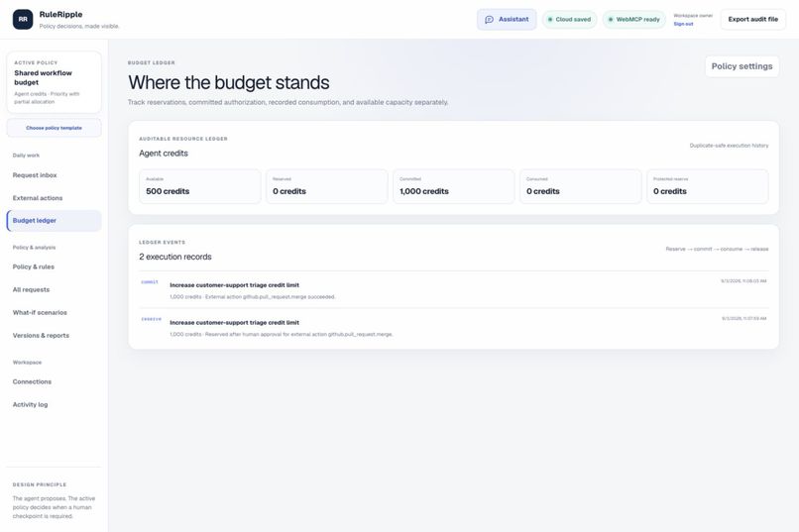
Task: Click the Reserve commit consume release text
Action: (717, 249)
